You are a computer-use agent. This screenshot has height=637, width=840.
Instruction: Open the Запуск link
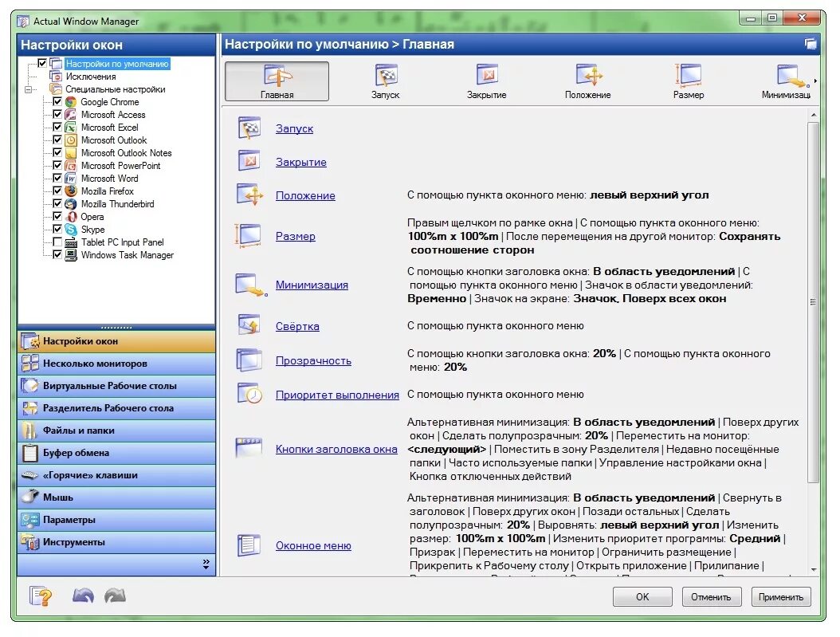[x=295, y=128]
